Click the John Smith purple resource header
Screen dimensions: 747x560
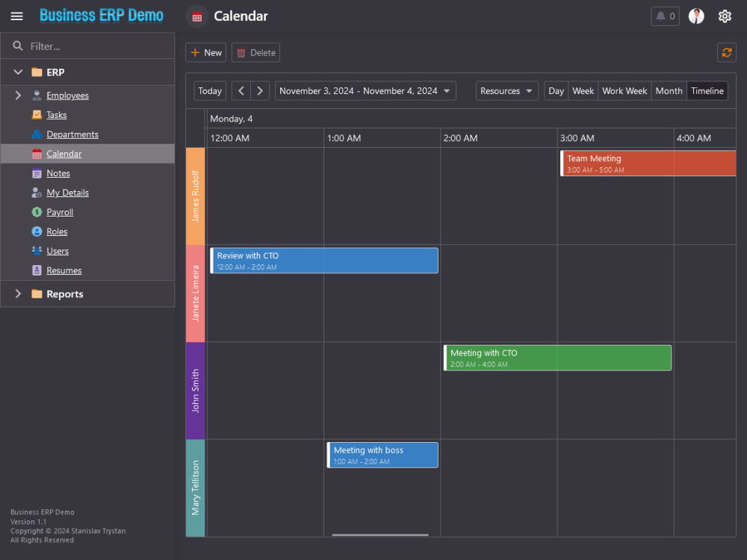click(195, 391)
